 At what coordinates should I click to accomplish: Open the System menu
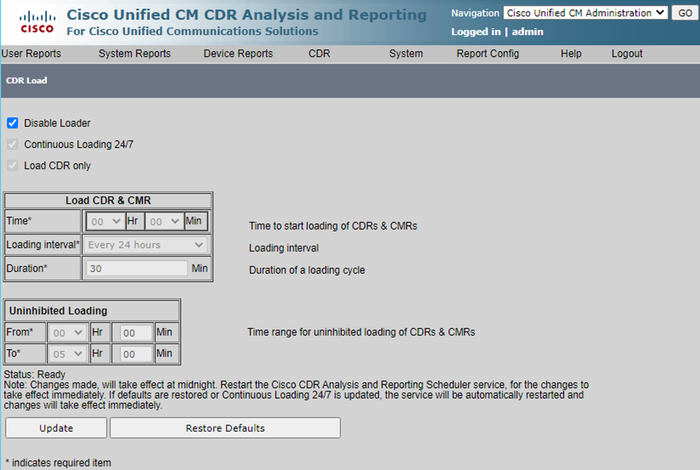(406, 54)
